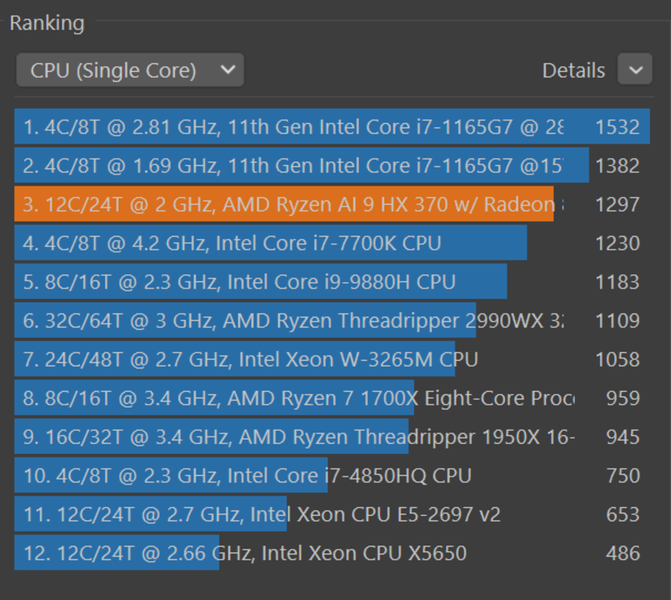Click the score value 486
The height and width of the screenshot is (600, 671).
click(623, 553)
